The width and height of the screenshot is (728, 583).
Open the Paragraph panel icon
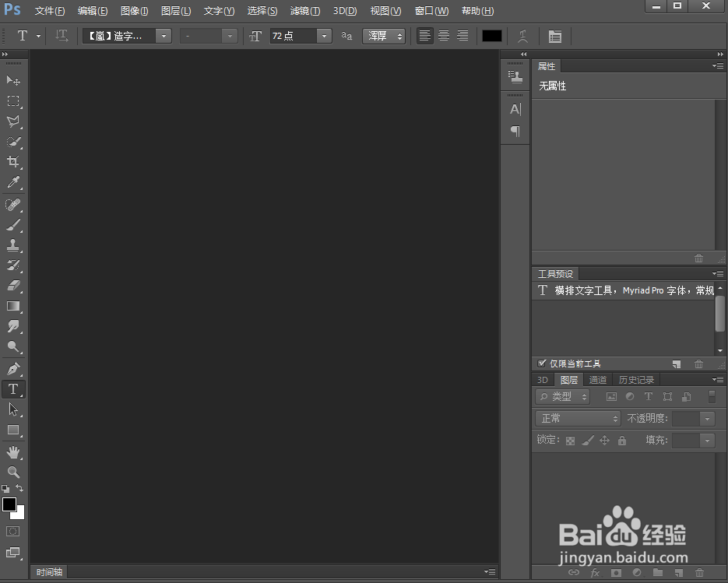[515, 132]
